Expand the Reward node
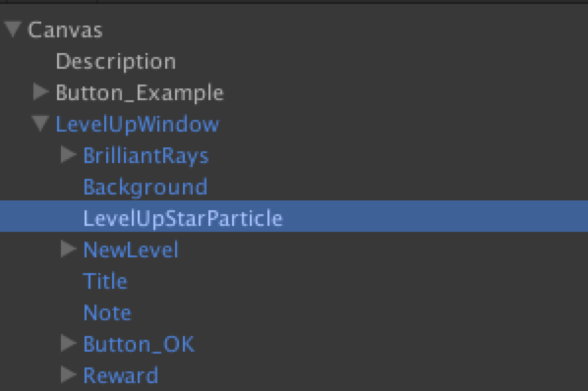This screenshot has width=588, height=391. (69, 374)
